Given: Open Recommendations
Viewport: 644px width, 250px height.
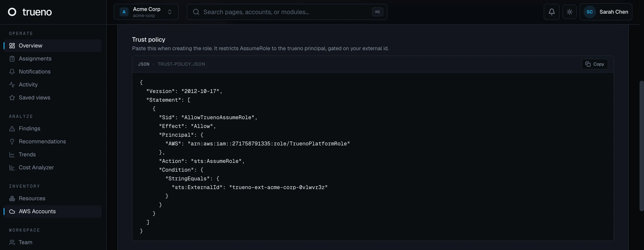Looking at the screenshot, I should pyautogui.click(x=53, y=142).
